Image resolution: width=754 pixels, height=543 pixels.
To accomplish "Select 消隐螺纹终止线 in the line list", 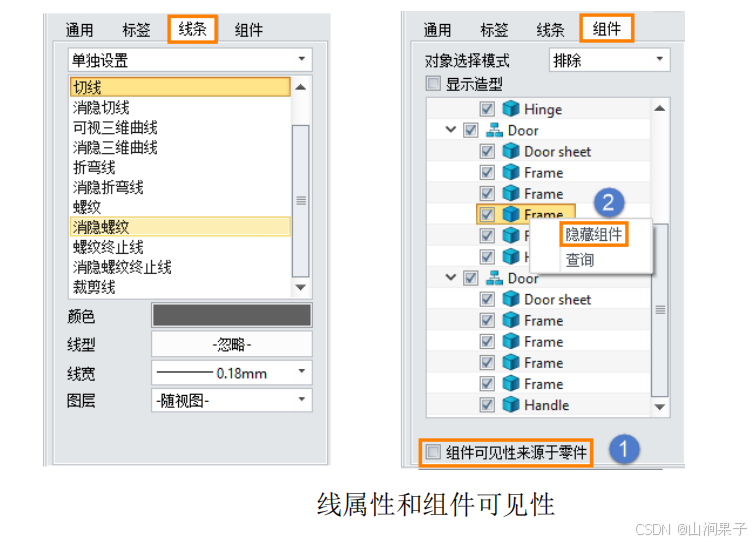I will pos(180,267).
